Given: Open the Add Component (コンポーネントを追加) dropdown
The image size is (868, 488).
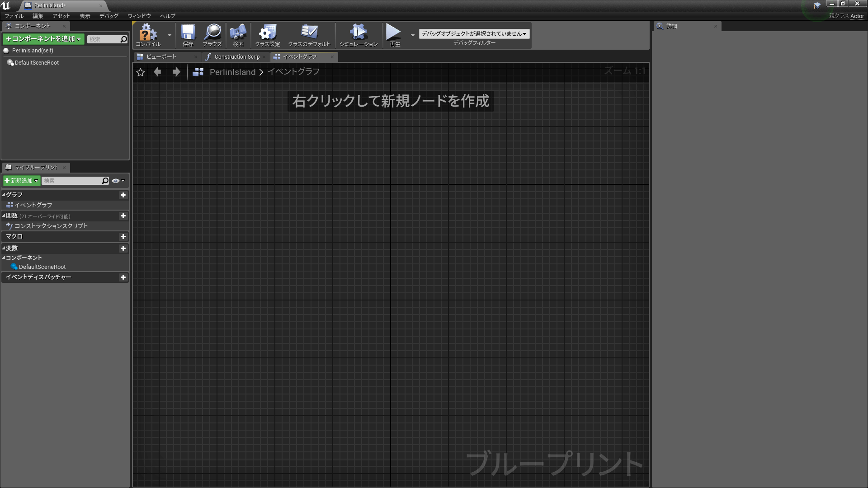Looking at the screenshot, I should [x=43, y=39].
